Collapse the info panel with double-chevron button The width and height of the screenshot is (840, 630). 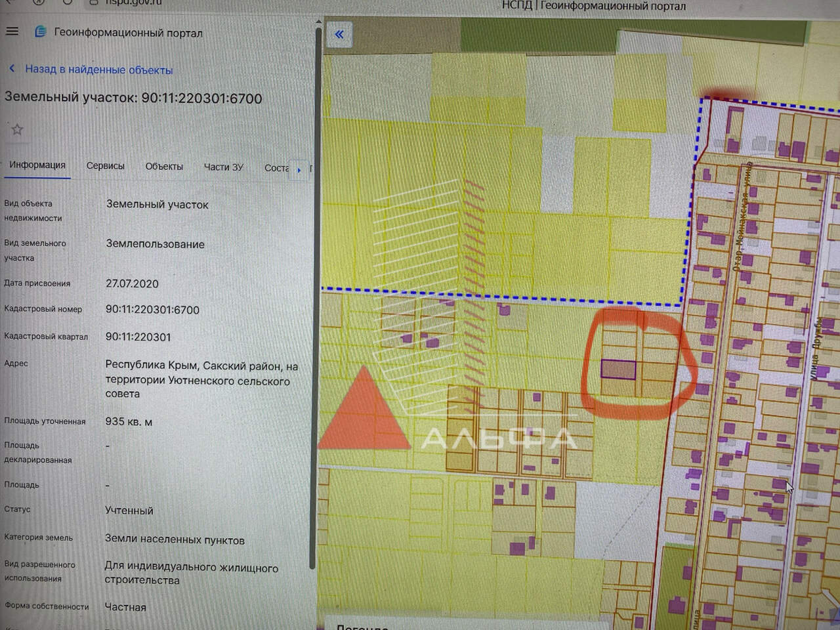339,34
